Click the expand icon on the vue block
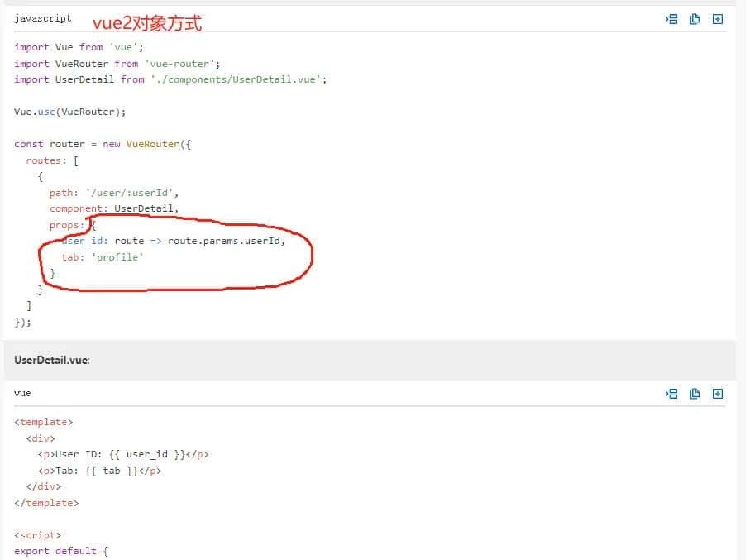Screen dimensions: 750x560 718,393
